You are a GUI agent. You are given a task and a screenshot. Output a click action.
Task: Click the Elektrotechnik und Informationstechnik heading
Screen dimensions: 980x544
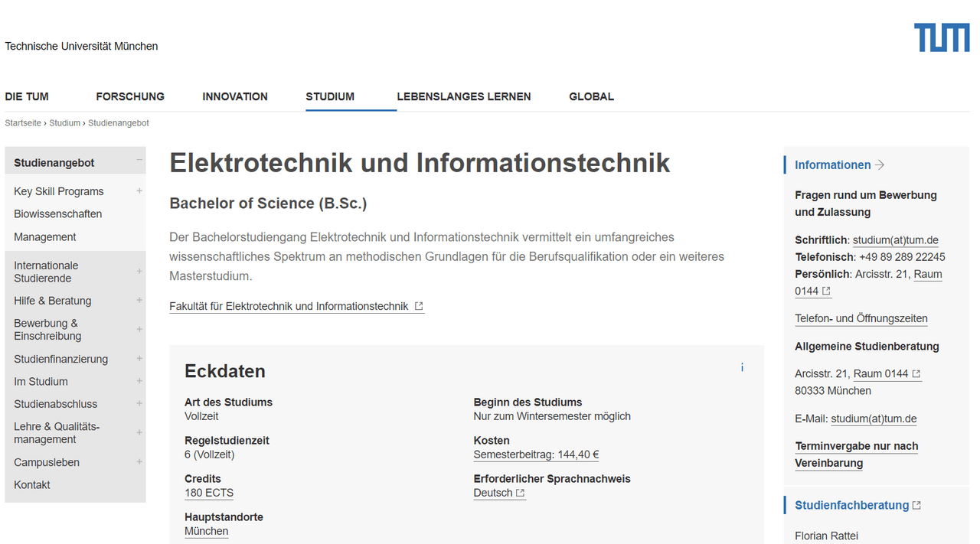point(420,163)
